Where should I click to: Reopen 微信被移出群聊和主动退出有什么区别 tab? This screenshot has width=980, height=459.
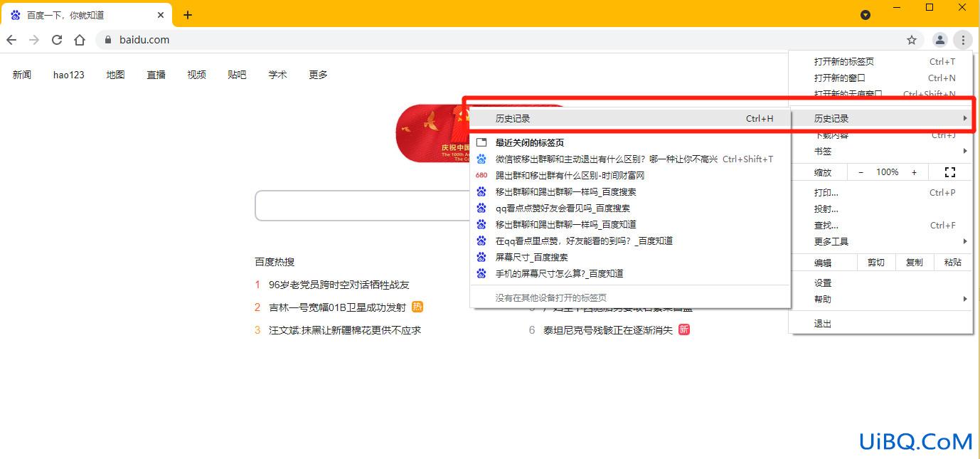630,159
